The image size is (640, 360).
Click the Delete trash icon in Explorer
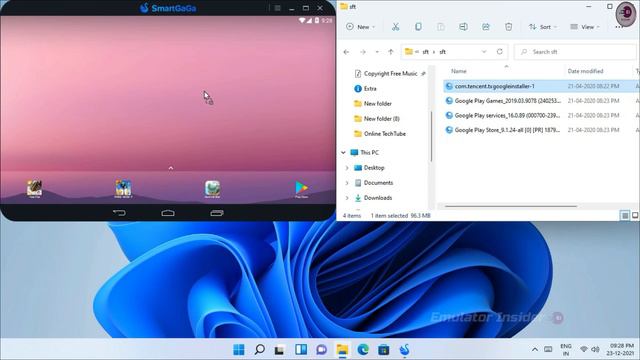[x=509, y=27]
